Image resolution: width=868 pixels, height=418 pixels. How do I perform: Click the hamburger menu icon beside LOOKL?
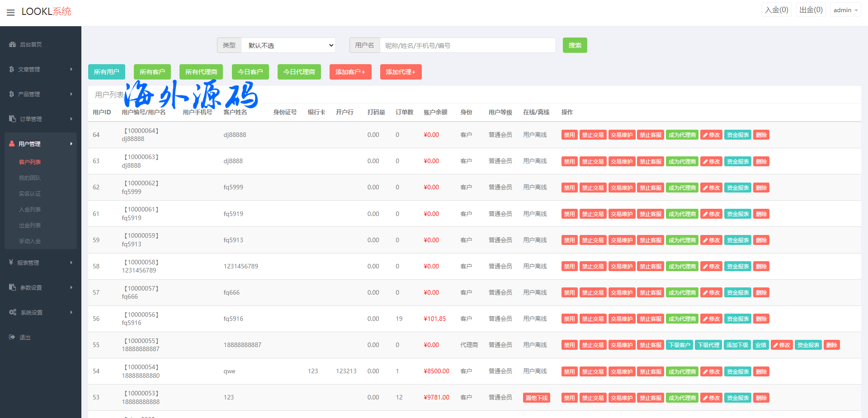(10, 12)
